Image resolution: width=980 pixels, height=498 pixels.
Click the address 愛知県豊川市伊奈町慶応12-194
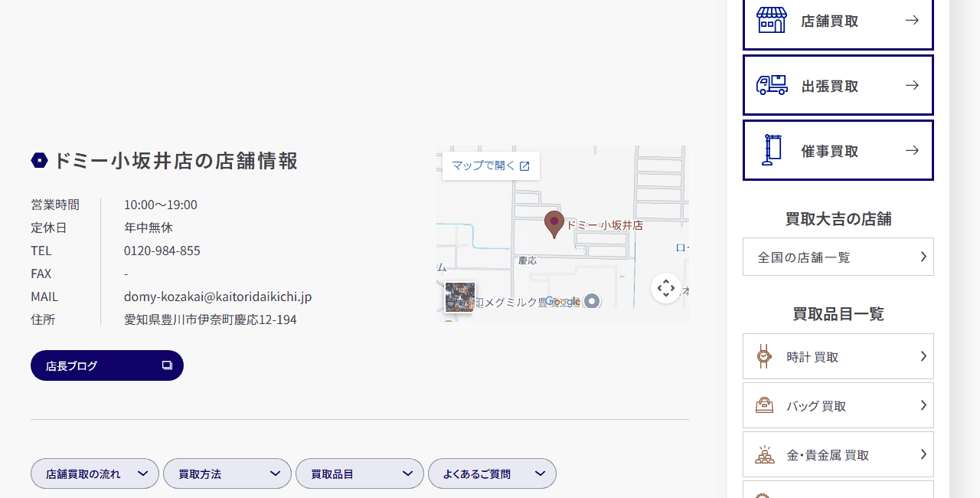[211, 319]
